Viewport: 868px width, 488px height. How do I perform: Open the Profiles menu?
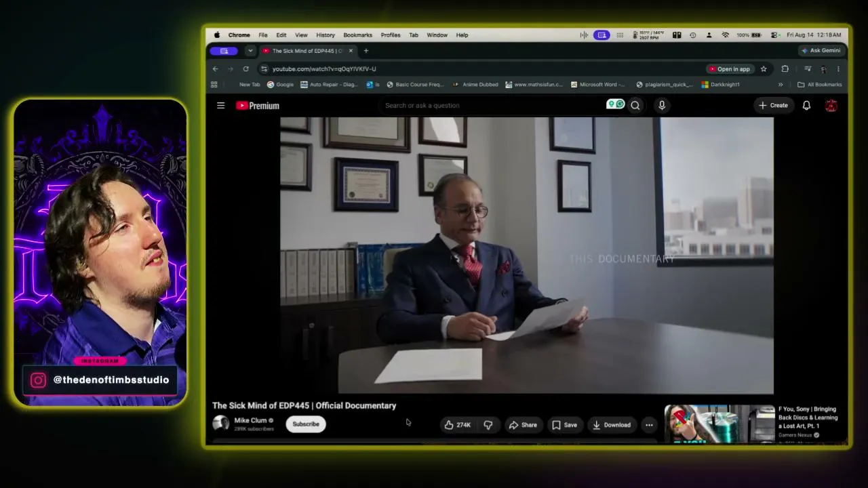point(391,35)
